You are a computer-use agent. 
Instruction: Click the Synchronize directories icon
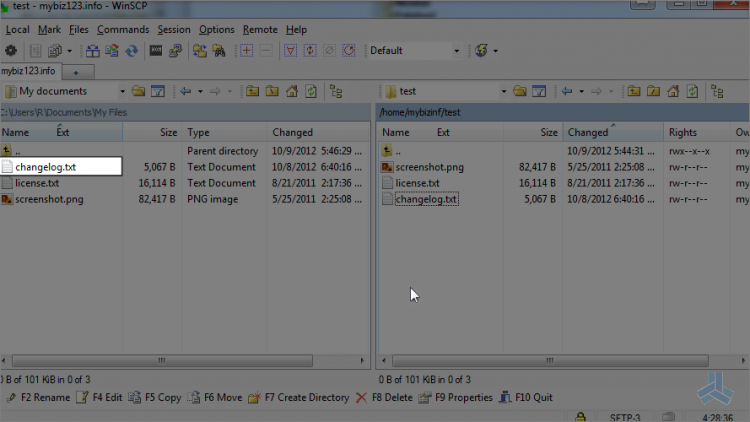click(112, 50)
